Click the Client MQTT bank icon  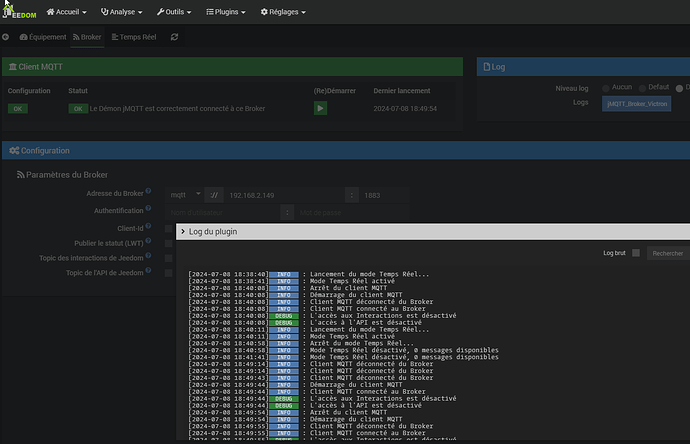pyautogui.click(x=13, y=67)
